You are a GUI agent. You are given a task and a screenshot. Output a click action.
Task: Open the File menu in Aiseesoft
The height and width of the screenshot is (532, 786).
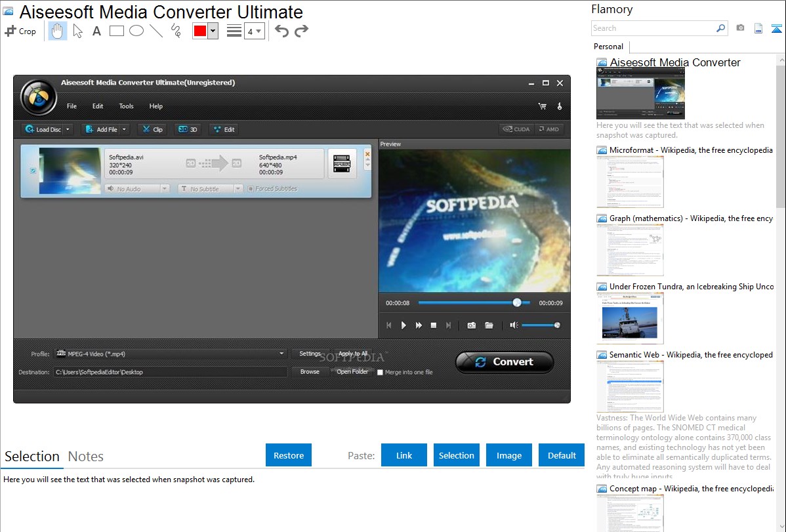point(72,106)
